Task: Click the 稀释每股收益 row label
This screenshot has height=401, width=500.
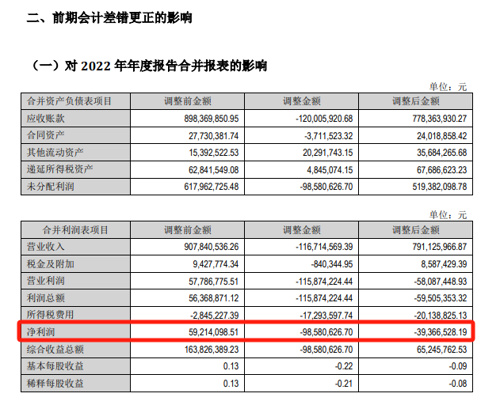Action: (x=55, y=384)
